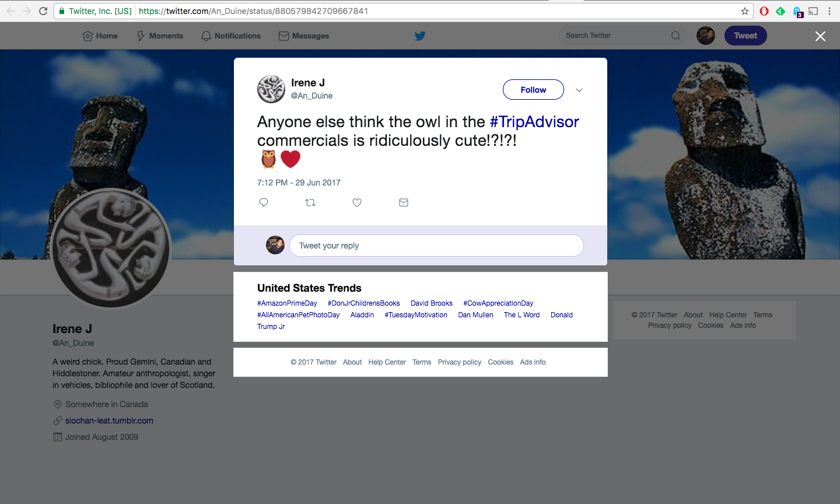Screen dimensions: 840x504
Task: Compose a new Tweet button
Action: (745, 36)
